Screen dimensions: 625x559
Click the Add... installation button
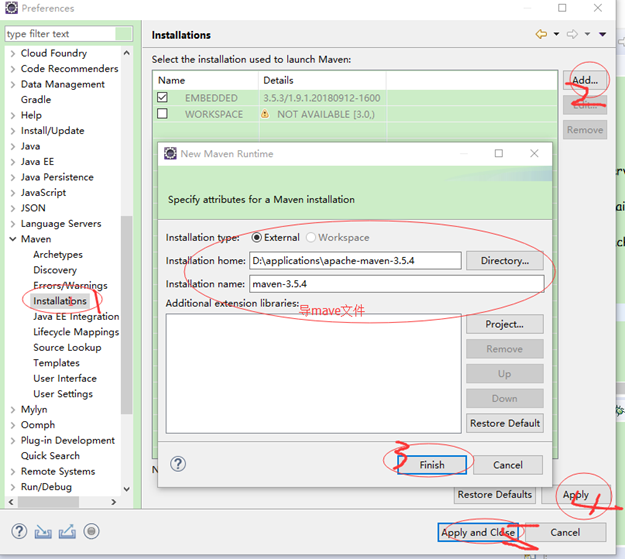point(585,80)
